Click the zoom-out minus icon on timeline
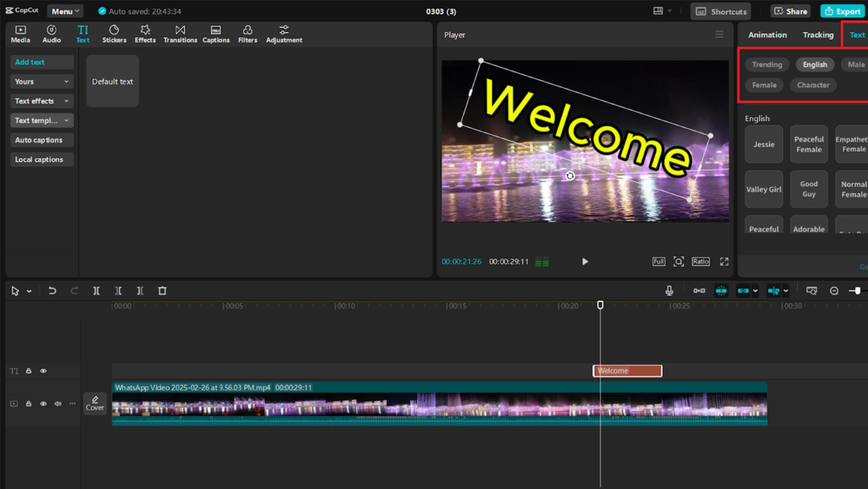This screenshot has width=868, height=489. click(x=834, y=291)
